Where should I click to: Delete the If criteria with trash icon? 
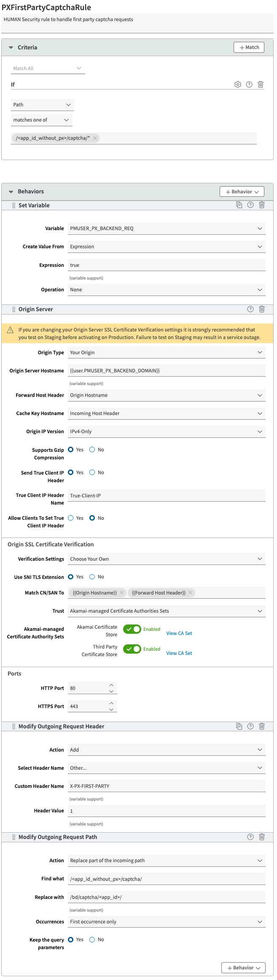261,84
